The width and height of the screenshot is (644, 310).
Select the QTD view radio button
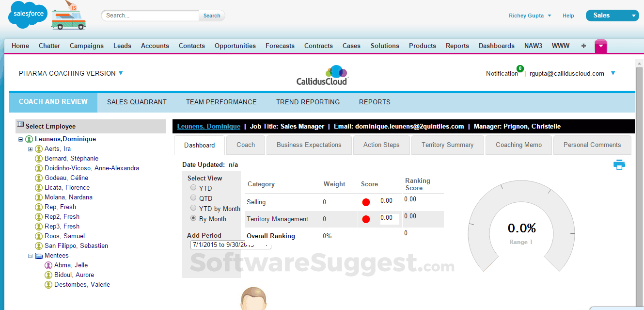(193, 198)
